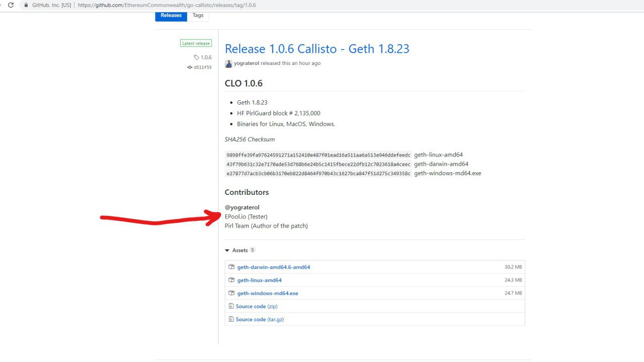Click the @yograterol contributor mention
Screen dimensions: 644x362
(x=242, y=207)
